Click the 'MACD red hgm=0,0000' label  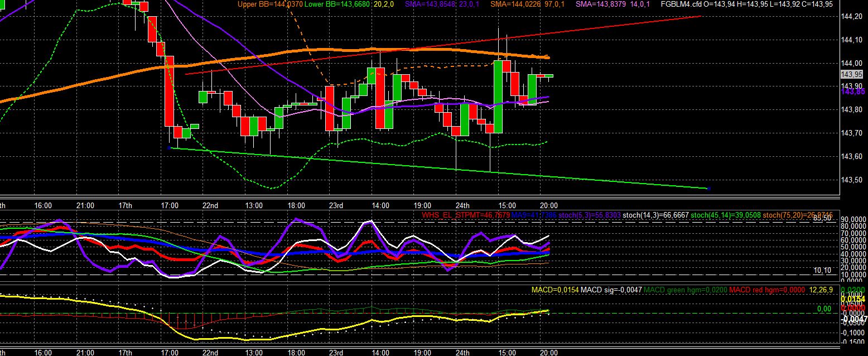(x=768, y=290)
